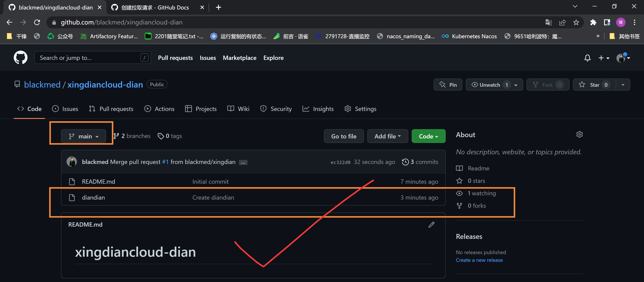The image size is (644, 282).
Task: Open the Initial commit message
Action: tap(211, 182)
